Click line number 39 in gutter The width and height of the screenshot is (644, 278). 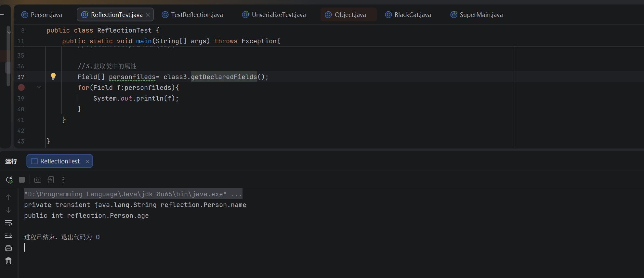coord(21,98)
